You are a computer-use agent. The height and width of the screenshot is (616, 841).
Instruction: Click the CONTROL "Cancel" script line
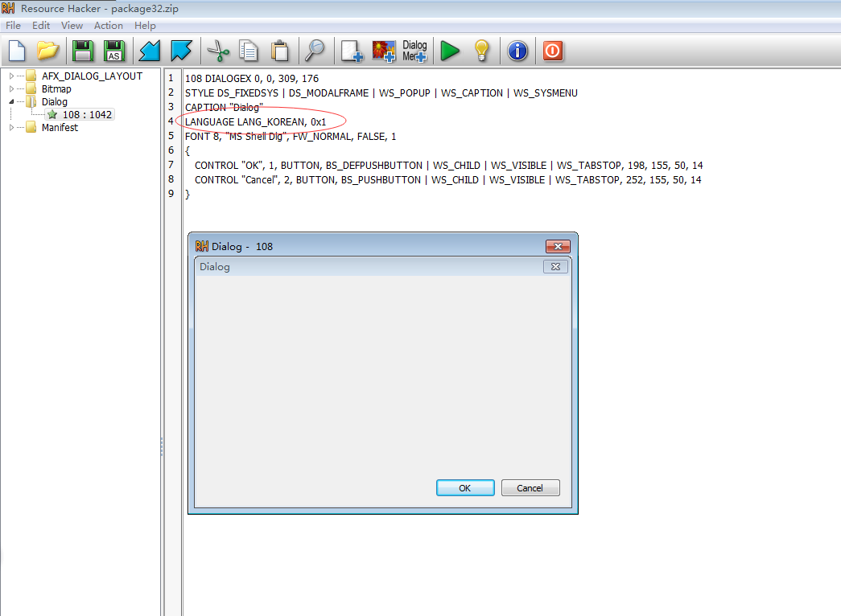447,179
